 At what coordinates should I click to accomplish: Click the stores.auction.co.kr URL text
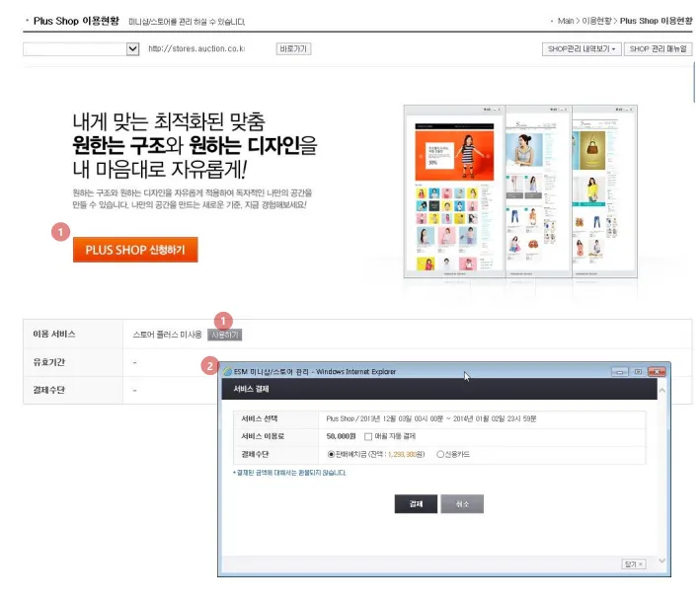pyautogui.click(x=196, y=48)
